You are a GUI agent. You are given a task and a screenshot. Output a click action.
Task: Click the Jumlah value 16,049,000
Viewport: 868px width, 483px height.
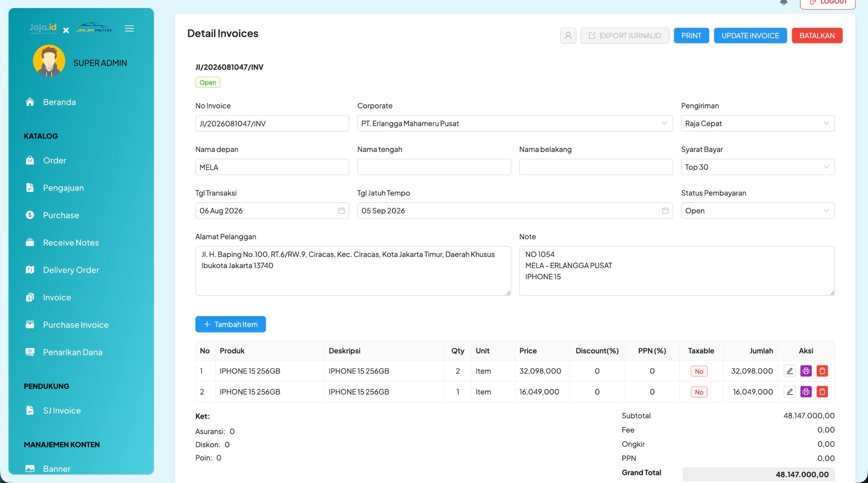click(x=753, y=391)
